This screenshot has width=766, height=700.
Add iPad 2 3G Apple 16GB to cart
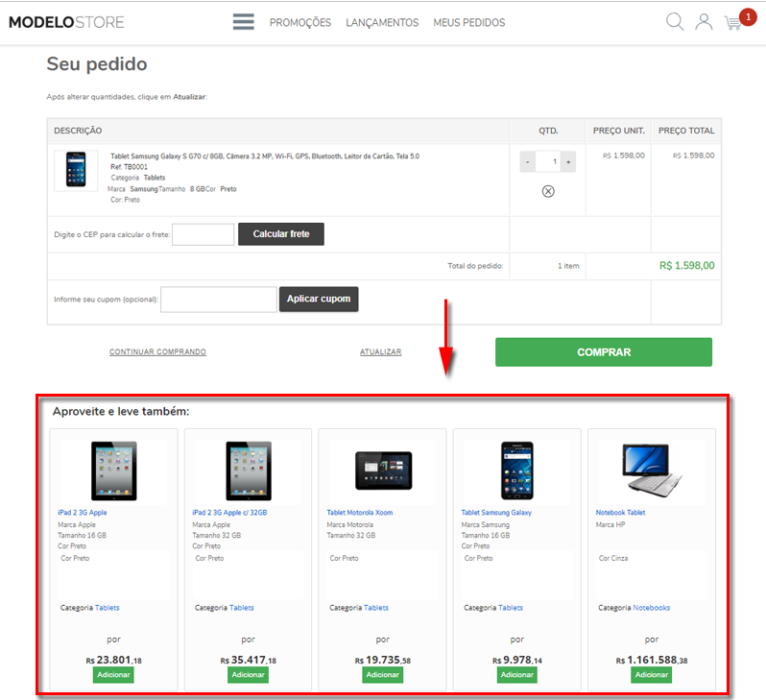(x=113, y=675)
